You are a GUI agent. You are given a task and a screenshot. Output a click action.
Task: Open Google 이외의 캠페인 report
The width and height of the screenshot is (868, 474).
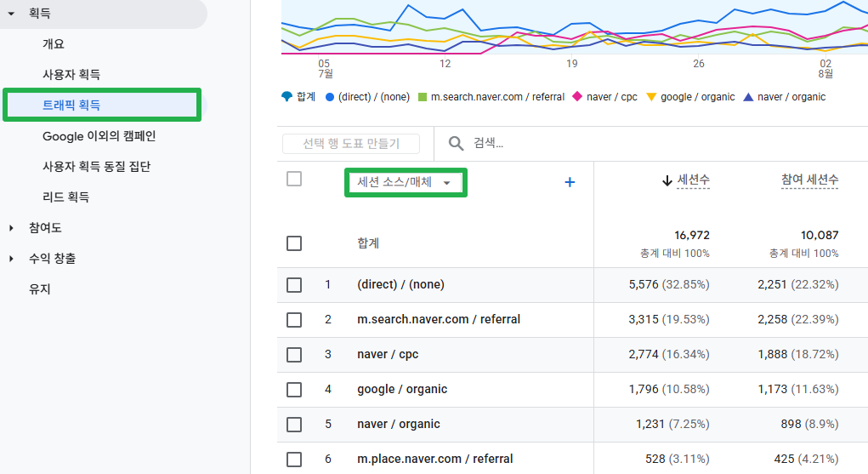pyautogui.click(x=99, y=136)
